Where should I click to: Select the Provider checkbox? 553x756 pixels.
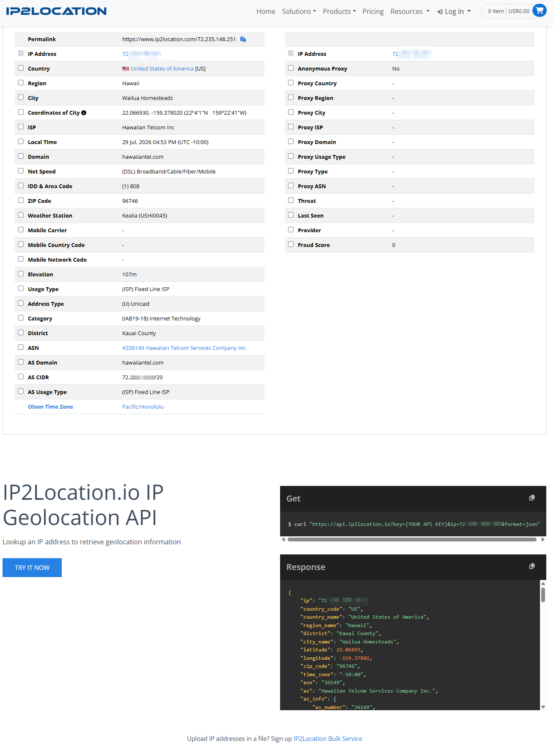(291, 230)
